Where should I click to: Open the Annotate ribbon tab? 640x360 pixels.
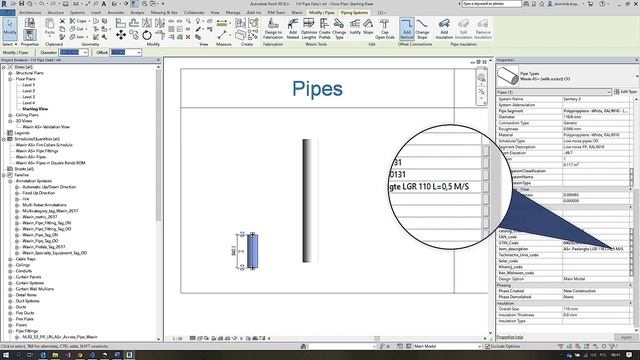(x=116, y=13)
